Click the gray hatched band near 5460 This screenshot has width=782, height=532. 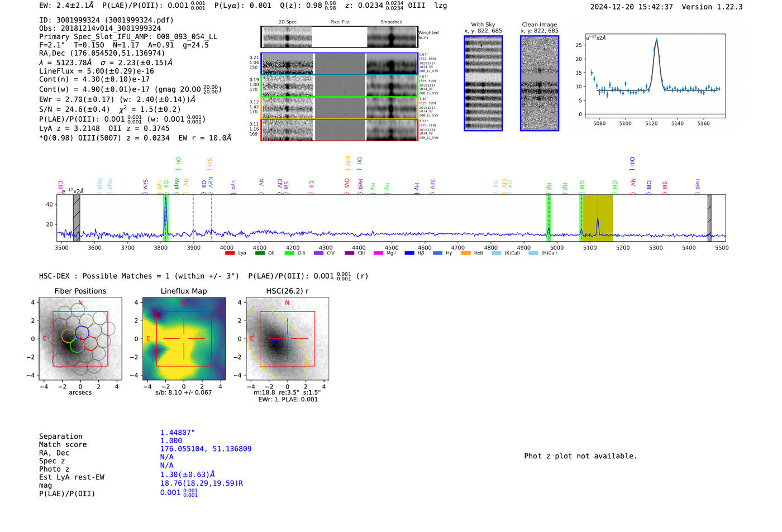709,218
